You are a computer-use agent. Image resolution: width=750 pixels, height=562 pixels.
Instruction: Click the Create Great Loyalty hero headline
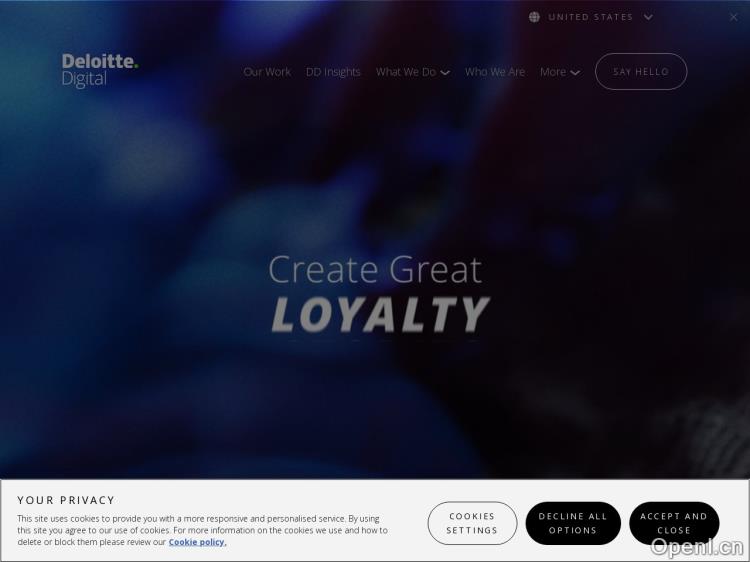378,293
